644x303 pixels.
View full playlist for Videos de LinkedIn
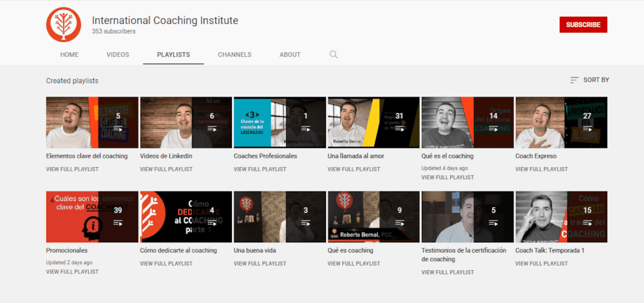166,169
